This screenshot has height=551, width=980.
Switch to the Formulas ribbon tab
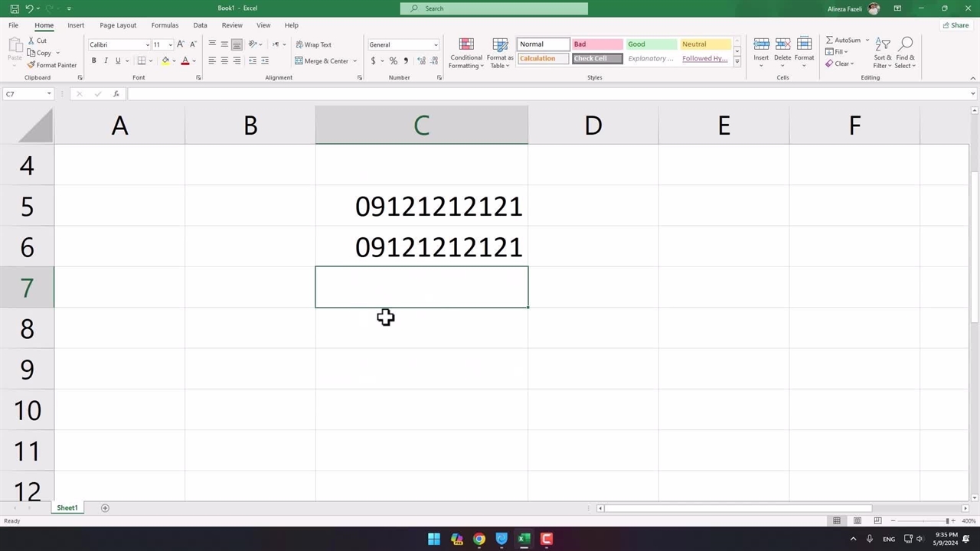(x=165, y=25)
